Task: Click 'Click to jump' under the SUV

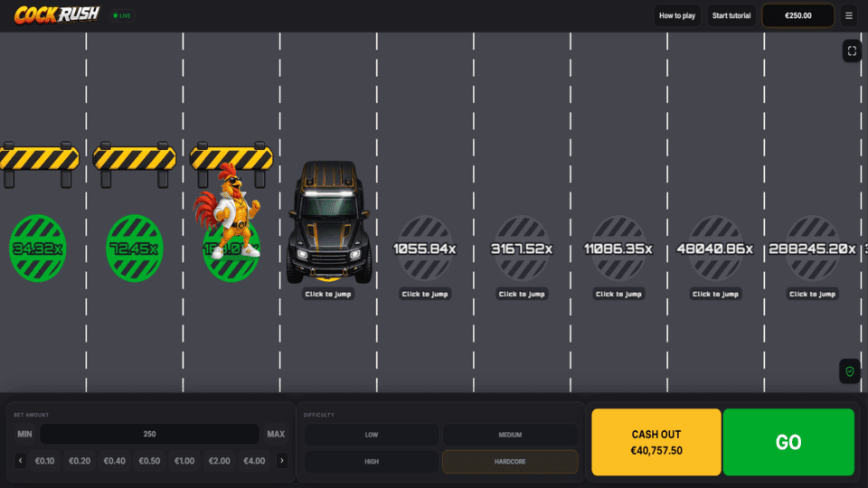Action: coord(327,294)
